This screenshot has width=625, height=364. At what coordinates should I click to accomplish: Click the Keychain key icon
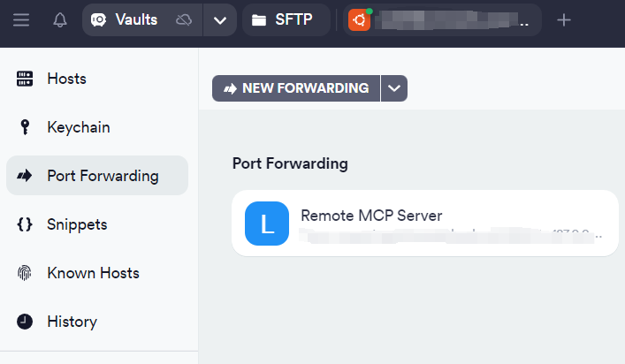point(25,127)
